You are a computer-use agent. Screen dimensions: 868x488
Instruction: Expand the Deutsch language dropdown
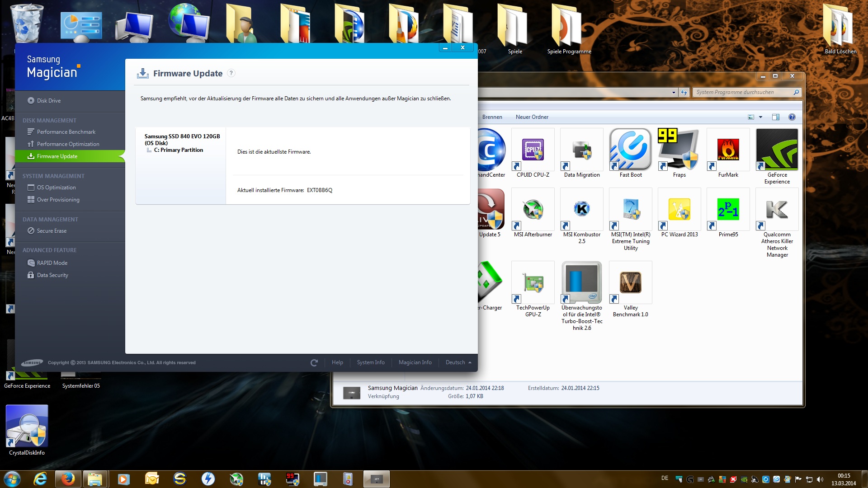point(458,362)
